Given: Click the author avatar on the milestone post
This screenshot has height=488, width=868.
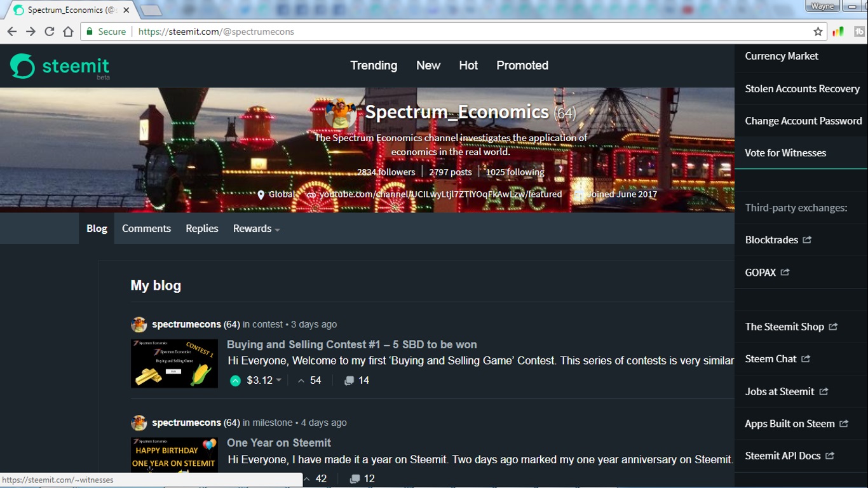Looking at the screenshot, I should tap(139, 423).
